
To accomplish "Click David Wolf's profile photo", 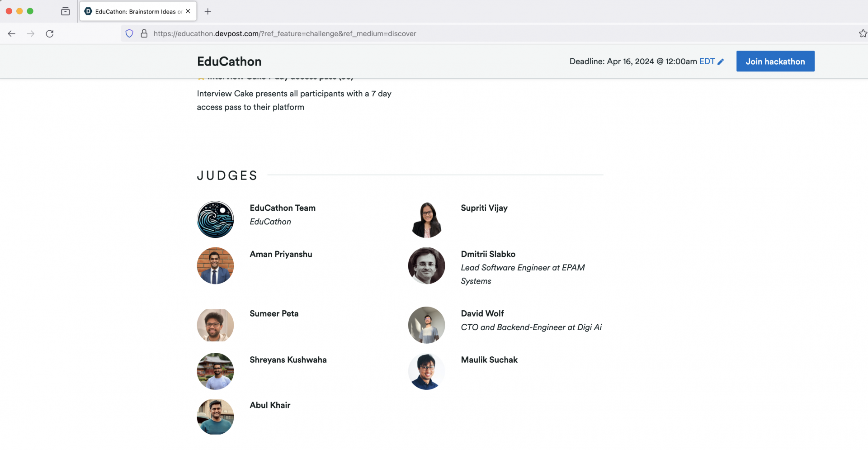I will pyautogui.click(x=427, y=325).
